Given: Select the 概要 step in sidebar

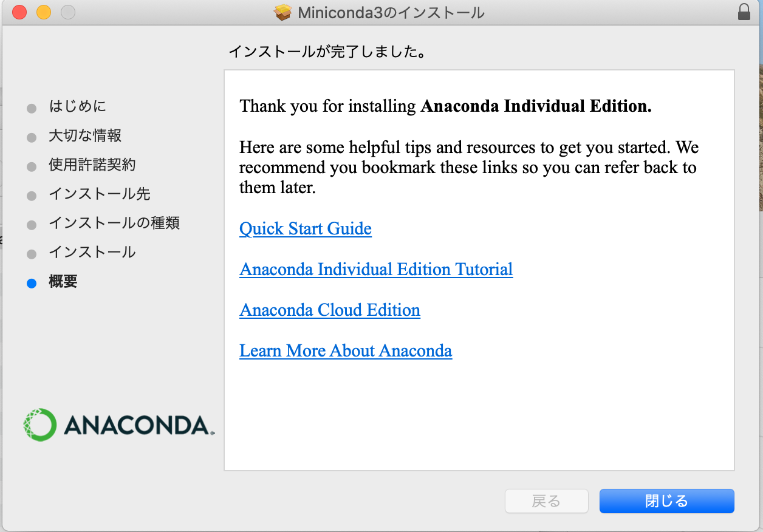Looking at the screenshot, I should (x=63, y=281).
